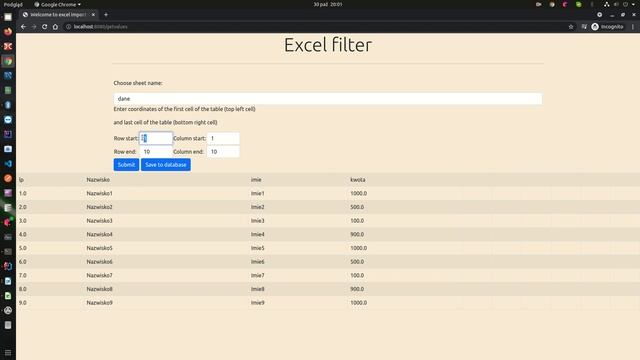
Task: Select cell 'Nazwisko9'
Action: [x=100, y=303]
